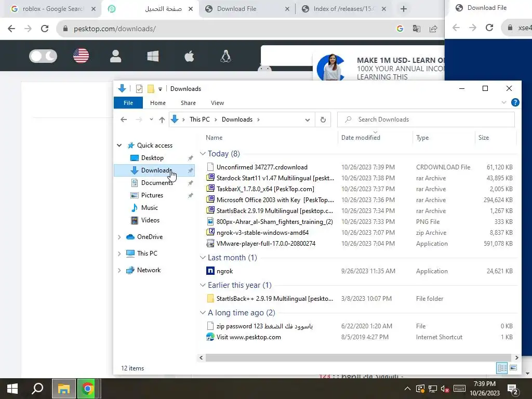Toggle the dark mode switch on pesktop page
Viewport: 532px width, 399px height.
pyautogui.click(x=43, y=56)
